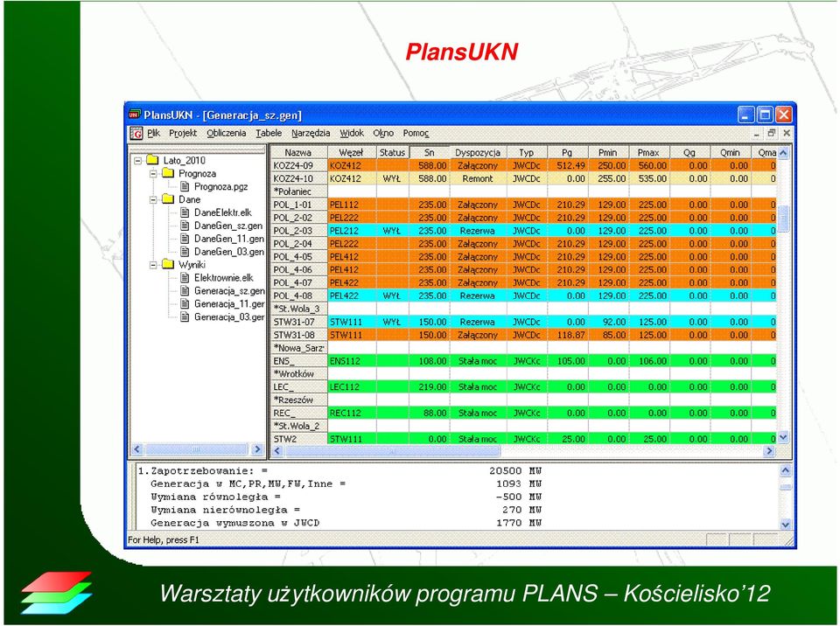Collapse the Wyniki folder node

tap(153, 265)
